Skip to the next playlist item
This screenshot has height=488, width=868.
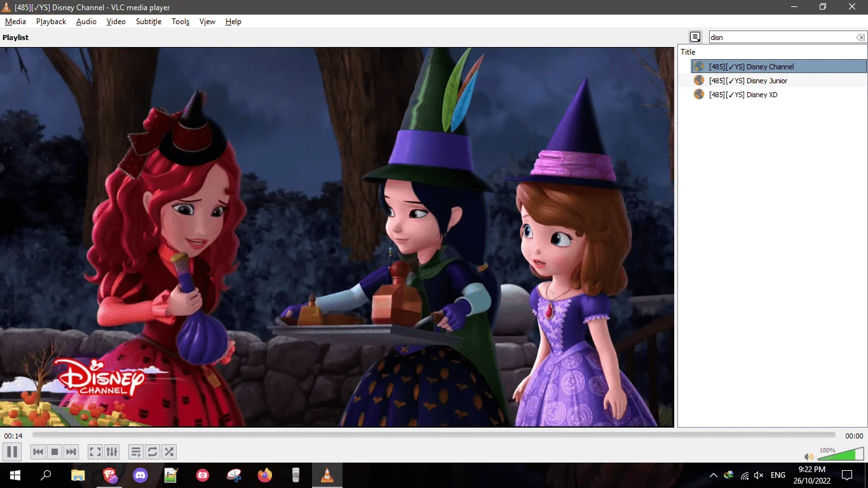(x=71, y=452)
